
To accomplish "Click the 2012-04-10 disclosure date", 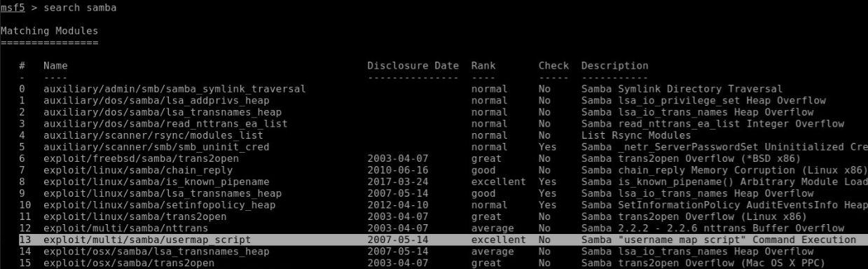I will pos(398,205).
